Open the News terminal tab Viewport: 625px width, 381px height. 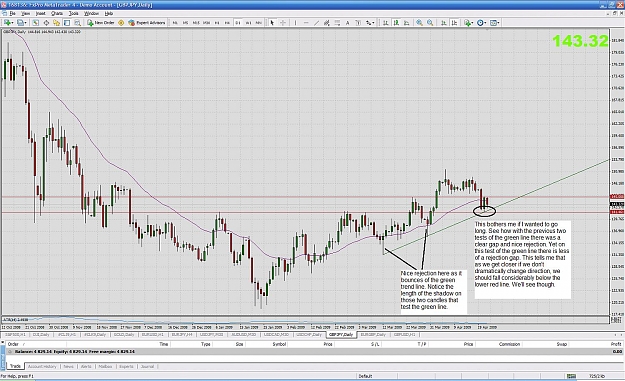(x=69, y=366)
